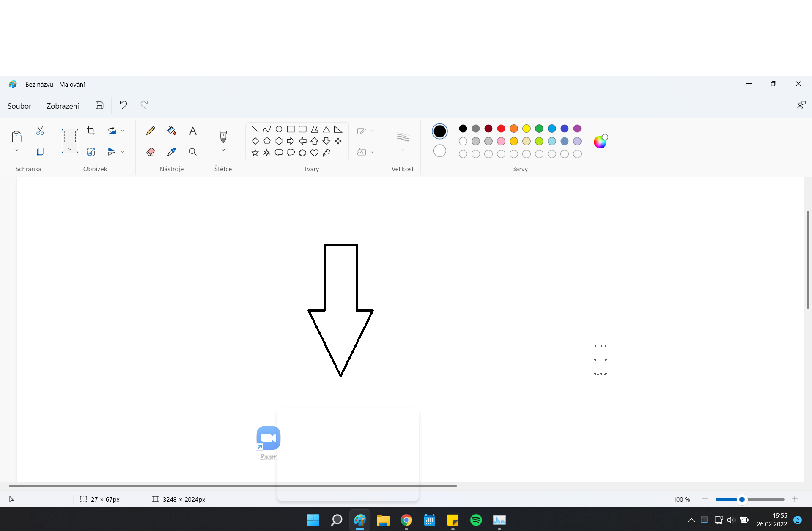This screenshot has height=531, width=812.
Task: Click the Save button
Action: [x=99, y=105]
